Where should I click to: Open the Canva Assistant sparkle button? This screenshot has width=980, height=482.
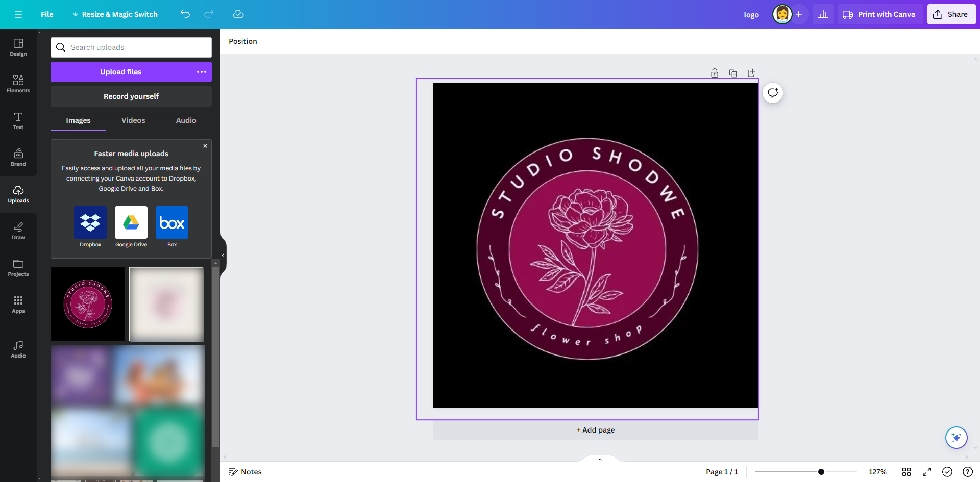pos(957,438)
